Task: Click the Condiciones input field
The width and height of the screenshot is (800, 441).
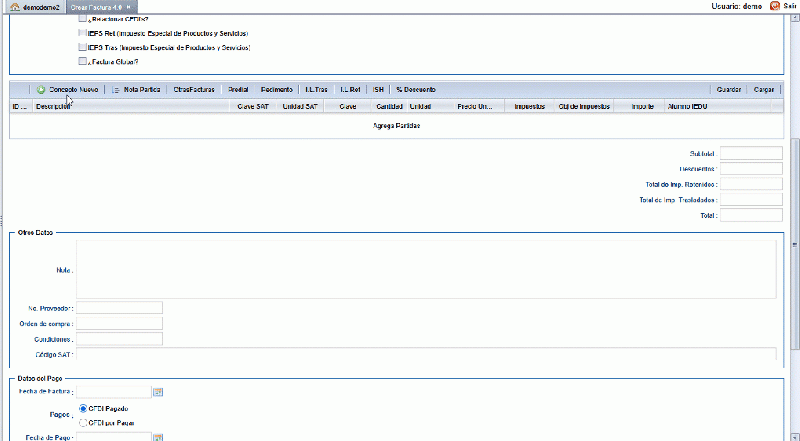Action: tap(119, 339)
